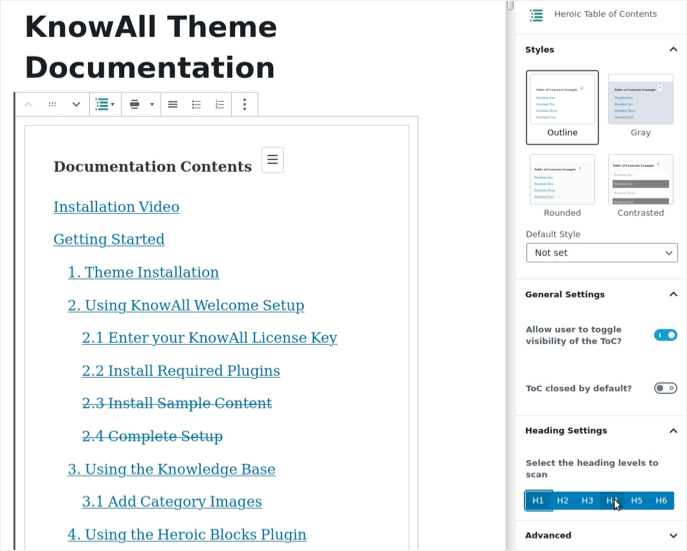
Task: Click 2. Using KnowAll Welcome Setup link
Action: [x=186, y=305]
